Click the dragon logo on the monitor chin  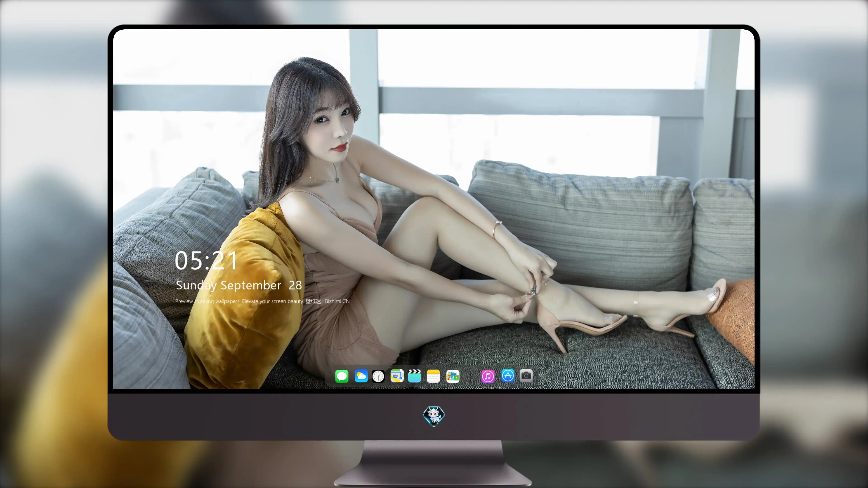click(x=434, y=416)
